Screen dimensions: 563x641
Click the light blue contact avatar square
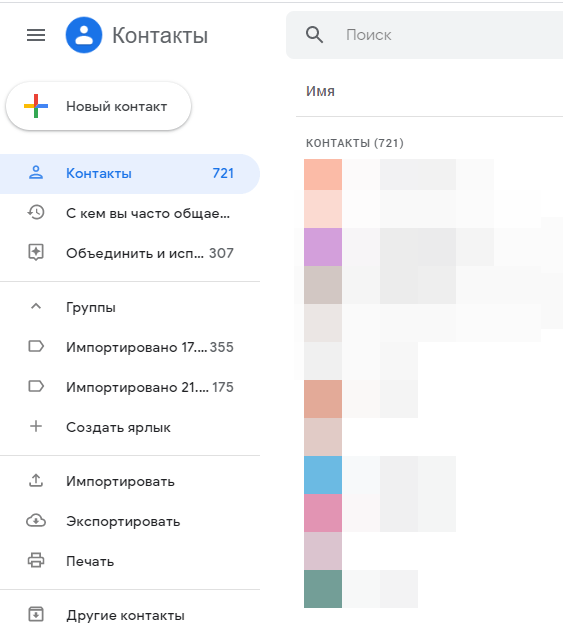[x=323, y=475]
